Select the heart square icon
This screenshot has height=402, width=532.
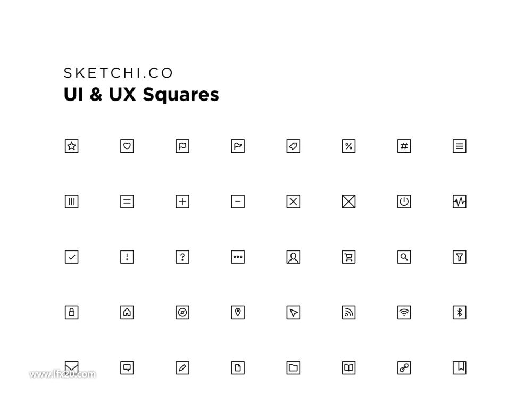[x=127, y=146]
